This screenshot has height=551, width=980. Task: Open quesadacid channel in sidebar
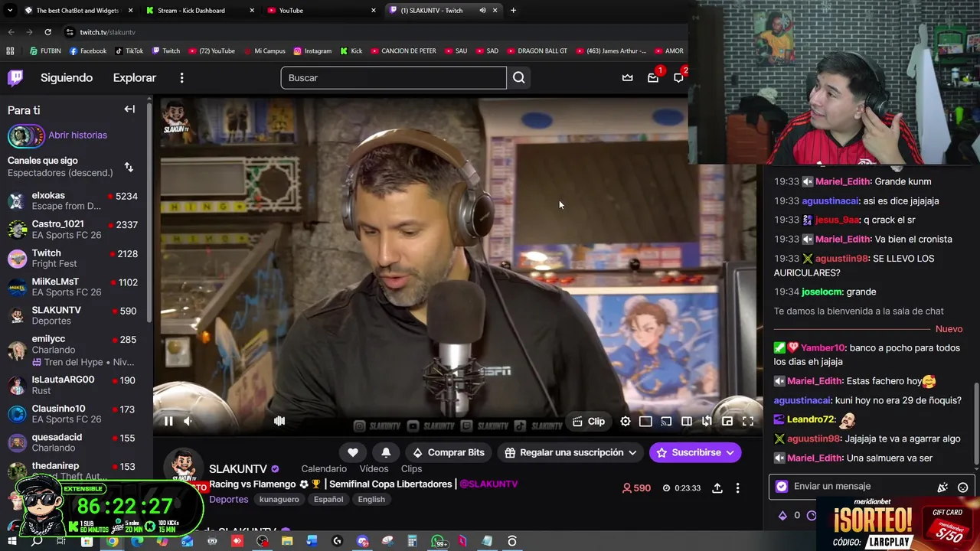(75, 442)
